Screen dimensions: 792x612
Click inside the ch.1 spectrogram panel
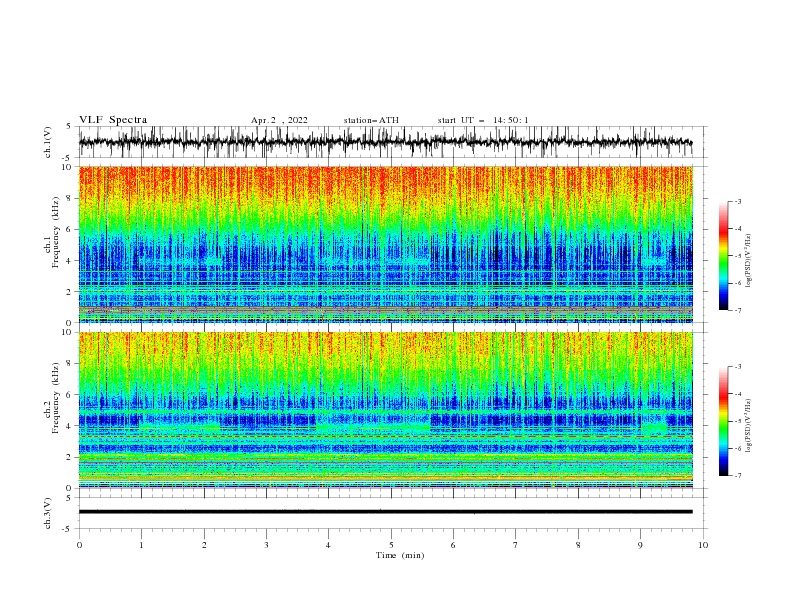(386, 244)
